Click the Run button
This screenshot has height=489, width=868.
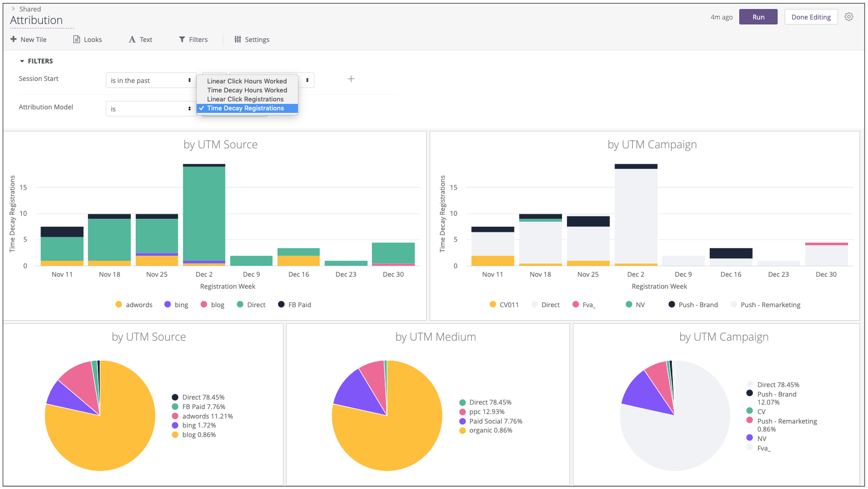pos(758,17)
